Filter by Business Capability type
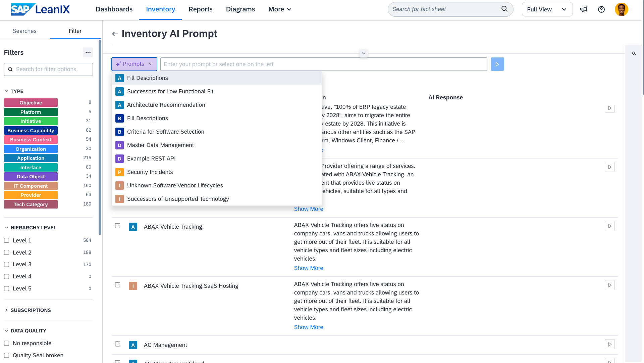 [31, 131]
